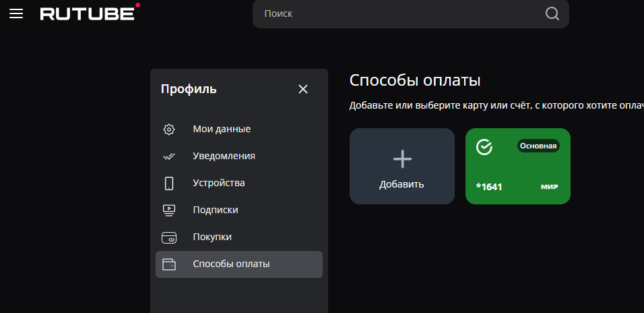Click the Добавить label
Screen dimensions: 644x313
401,184
